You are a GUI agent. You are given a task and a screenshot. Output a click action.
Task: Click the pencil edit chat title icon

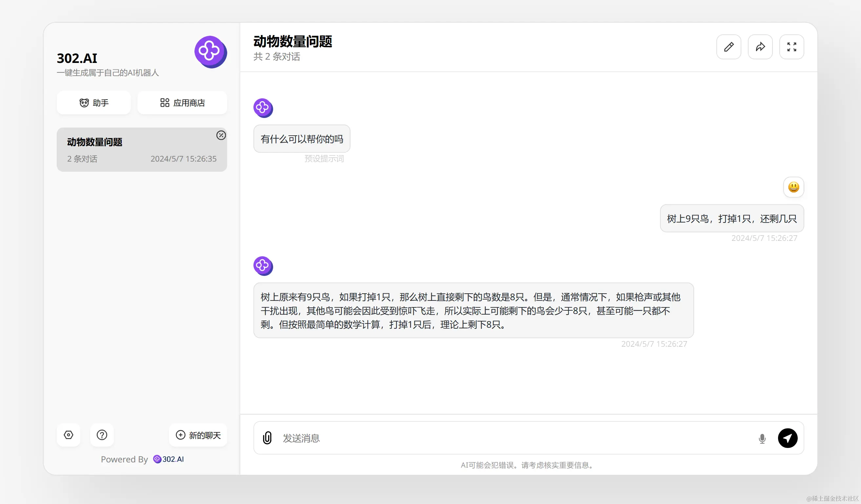coord(729,47)
